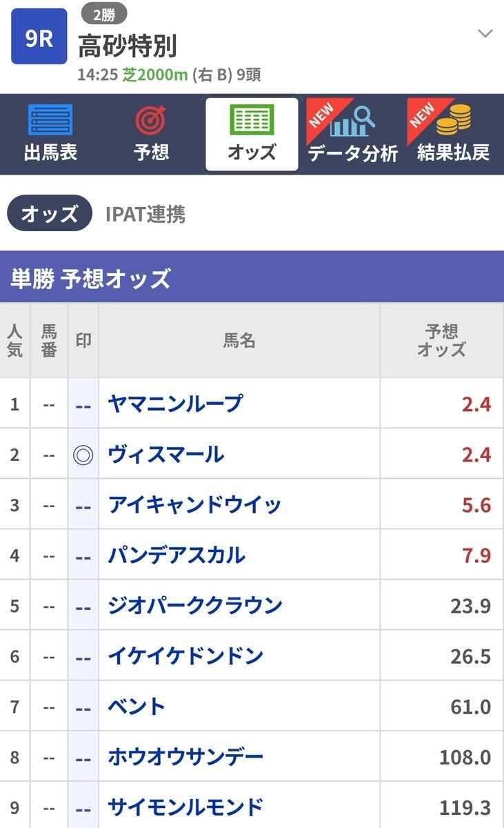This screenshot has height=828, width=504.
Task: Open horse ホウオウサンデー link
Action: tap(185, 756)
